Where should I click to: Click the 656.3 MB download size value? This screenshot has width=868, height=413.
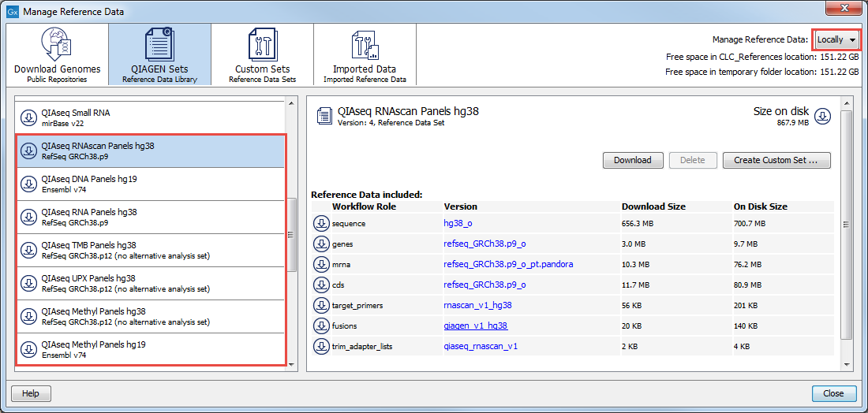coord(638,224)
